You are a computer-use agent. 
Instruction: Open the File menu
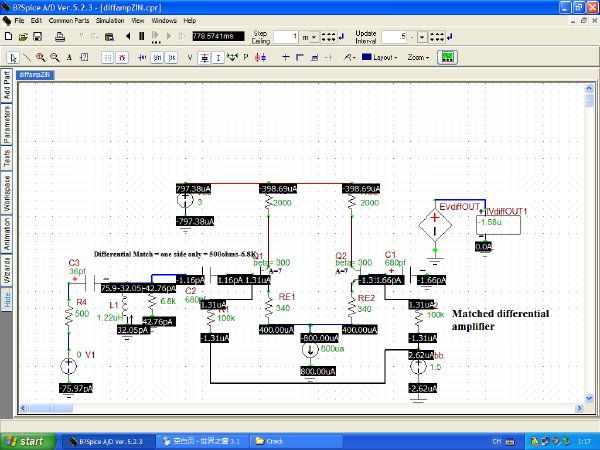[x=19, y=21]
